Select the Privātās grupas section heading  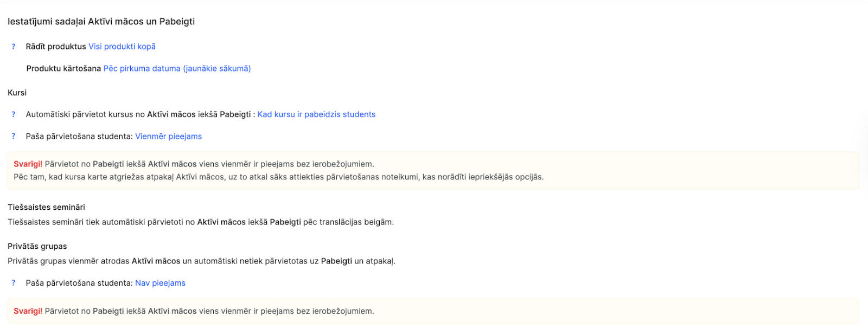(37, 246)
